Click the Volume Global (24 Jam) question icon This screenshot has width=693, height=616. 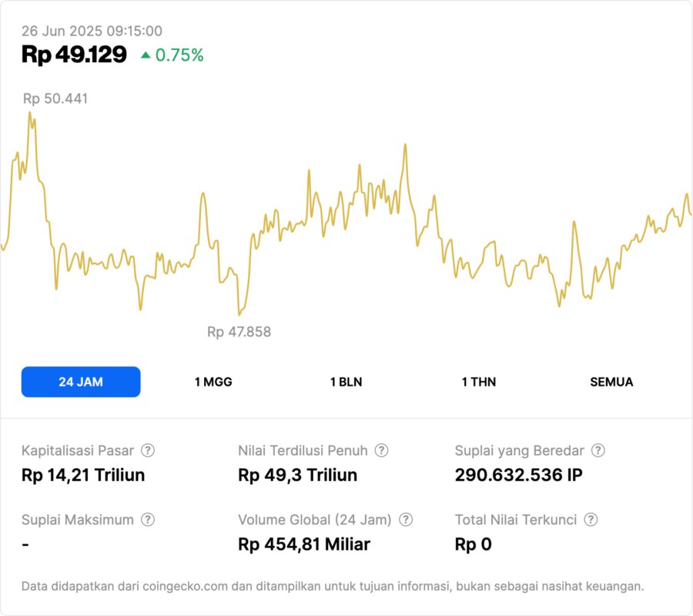tap(406, 520)
